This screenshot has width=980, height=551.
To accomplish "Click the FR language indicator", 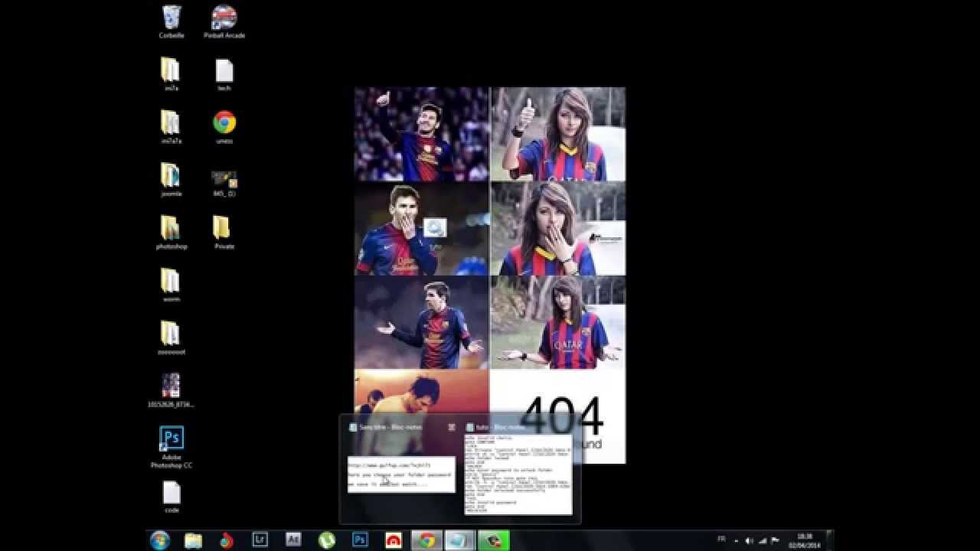I will (721, 539).
